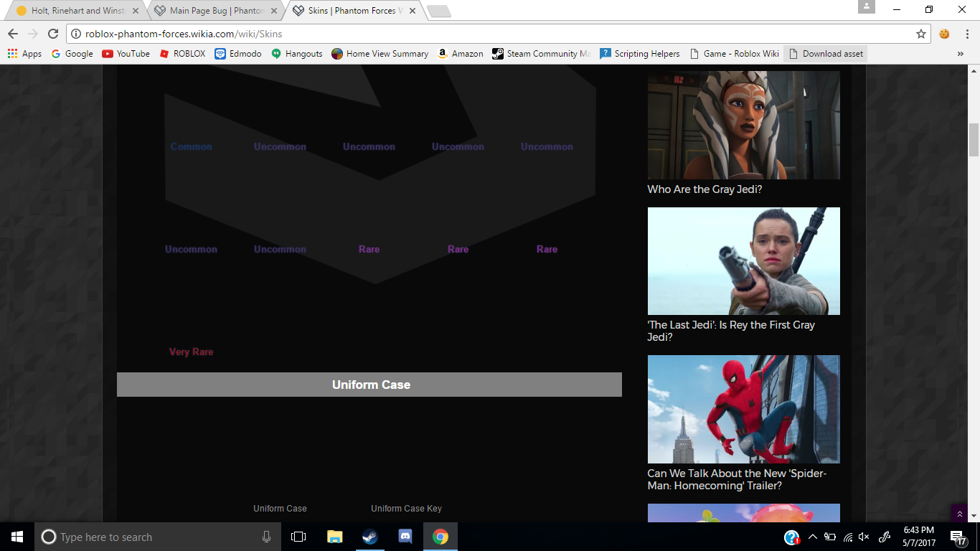This screenshot has height=551, width=980.
Task: Click the scroll-to-top arrow button on page
Action: pyautogui.click(x=959, y=514)
